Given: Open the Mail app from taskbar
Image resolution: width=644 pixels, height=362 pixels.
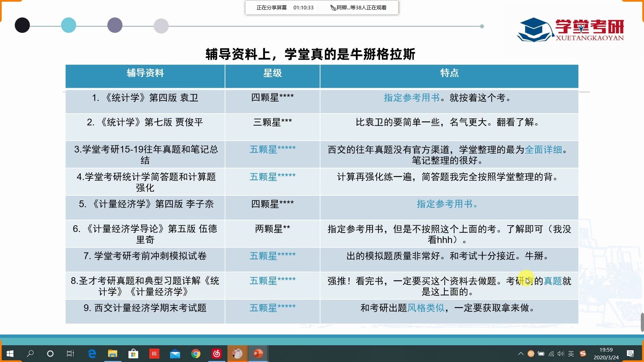Looking at the screenshot, I should (x=175, y=354).
